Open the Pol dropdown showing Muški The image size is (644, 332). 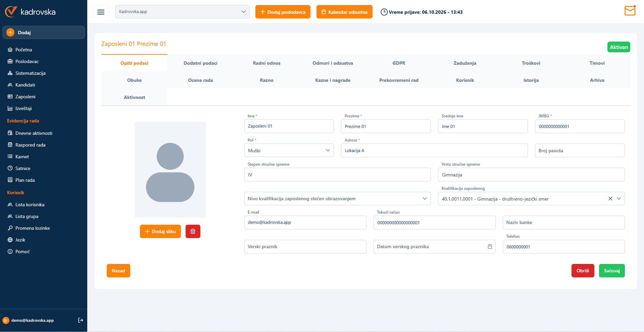[289, 150]
